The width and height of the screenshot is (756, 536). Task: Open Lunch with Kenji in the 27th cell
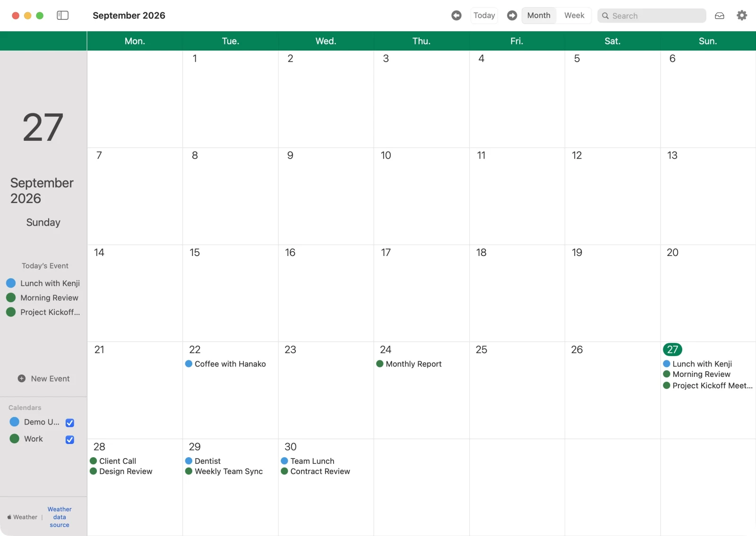point(697,364)
